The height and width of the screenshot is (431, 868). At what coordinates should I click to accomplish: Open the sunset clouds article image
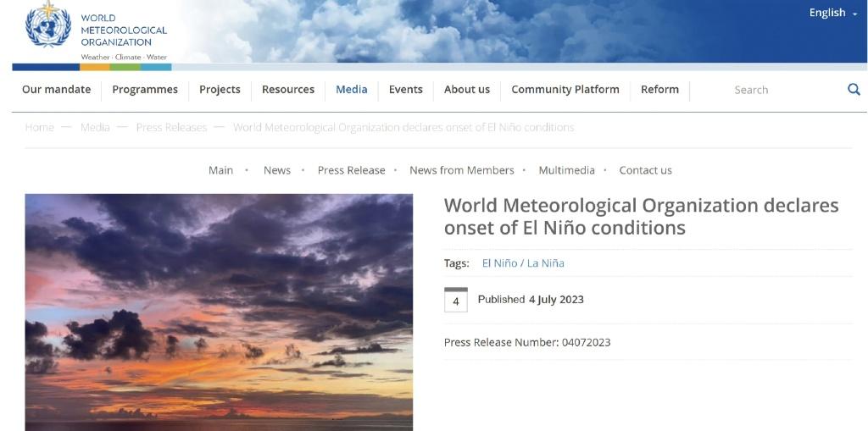tap(219, 312)
